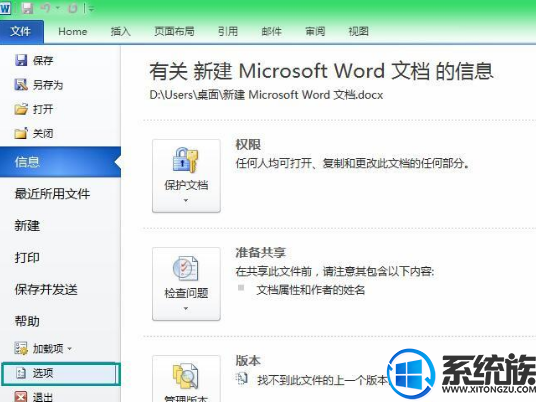Screen dimensions: 536x402
Task: Click the 退出 exit icon
Action: click(21, 397)
